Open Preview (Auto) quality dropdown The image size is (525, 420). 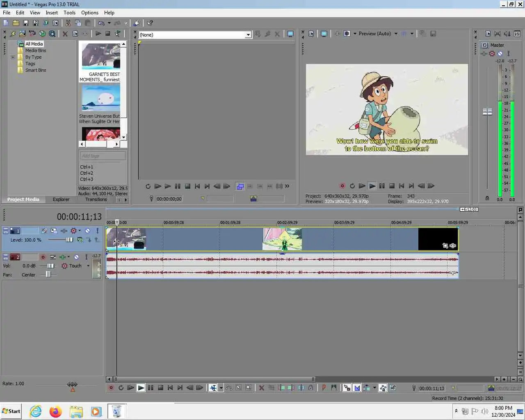[x=396, y=34]
